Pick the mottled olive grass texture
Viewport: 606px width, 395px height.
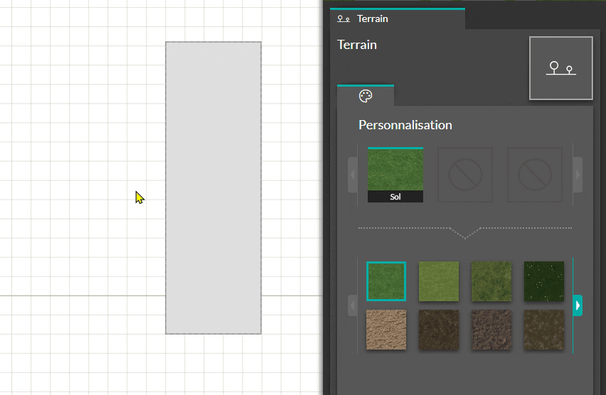click(491, 281)
